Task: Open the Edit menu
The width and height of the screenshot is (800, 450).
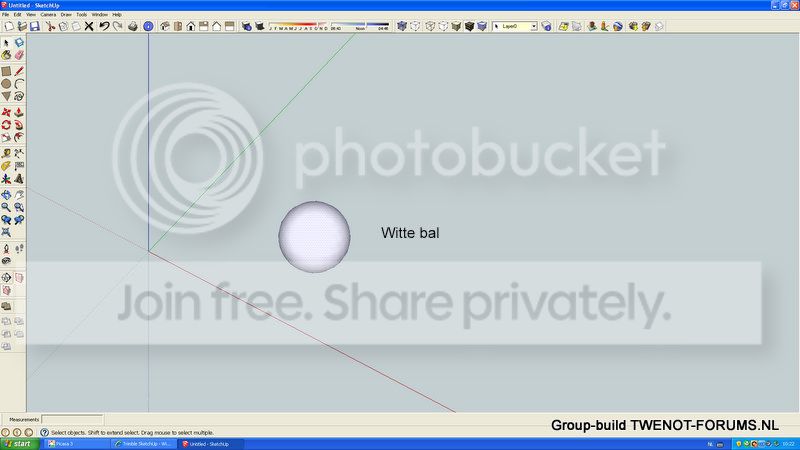Action: [18, 15]
